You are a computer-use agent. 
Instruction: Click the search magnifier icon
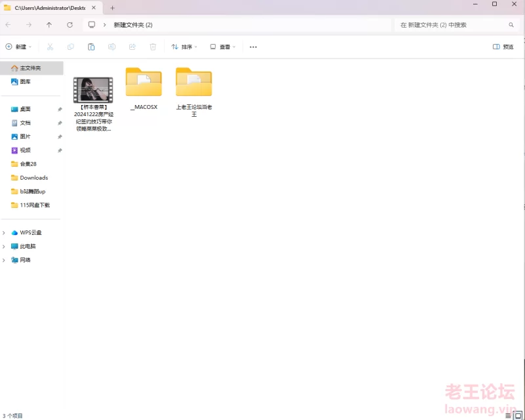tap(511, 25)
